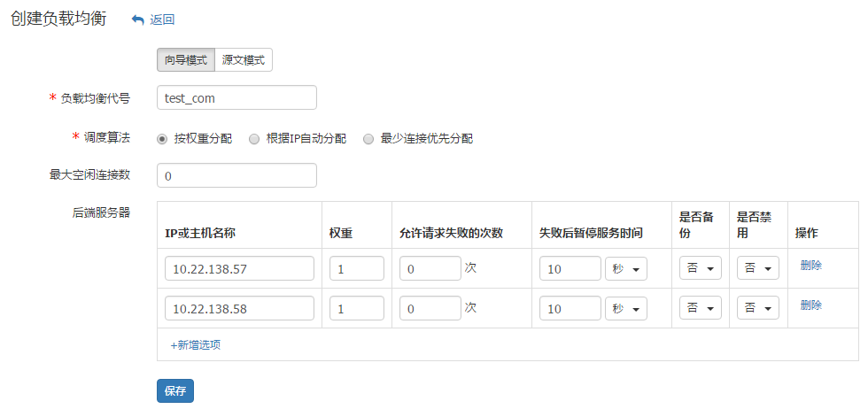Open the 秒 unit dropdown for 10.22.138.57
Viewport: 868px width, 409px height.
point(625,268)
